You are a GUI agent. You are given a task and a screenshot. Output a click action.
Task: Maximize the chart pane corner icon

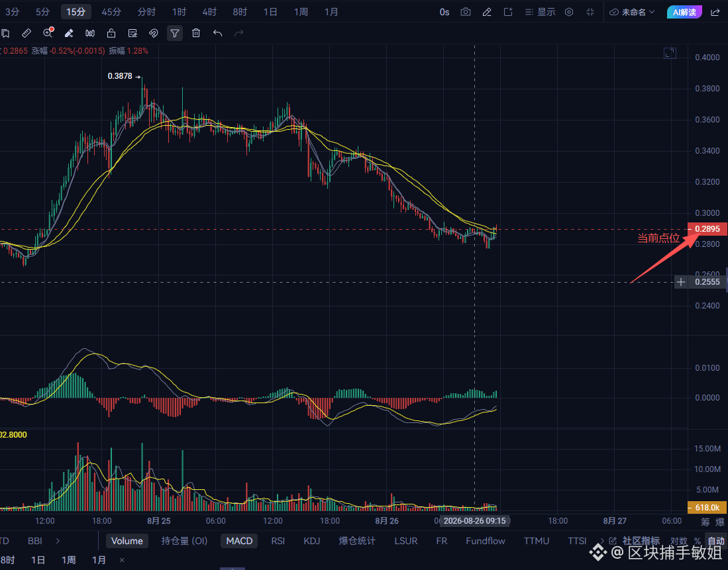point(670,54)
